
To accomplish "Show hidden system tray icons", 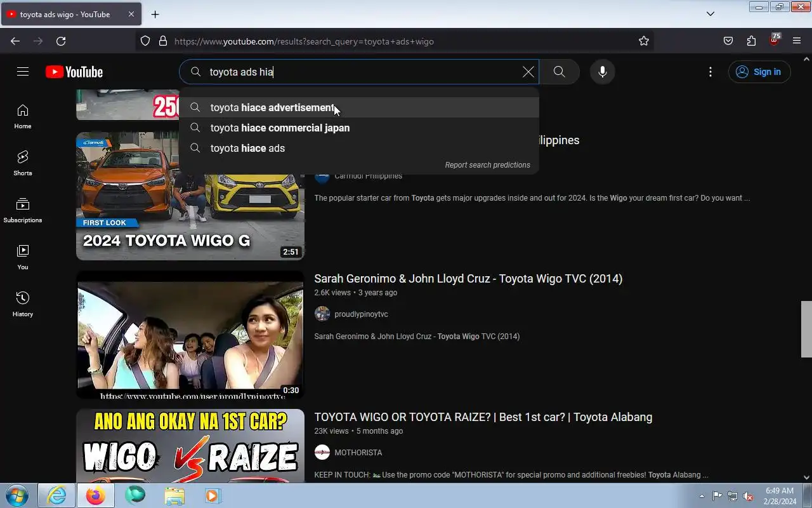I will tap(702, 496).
